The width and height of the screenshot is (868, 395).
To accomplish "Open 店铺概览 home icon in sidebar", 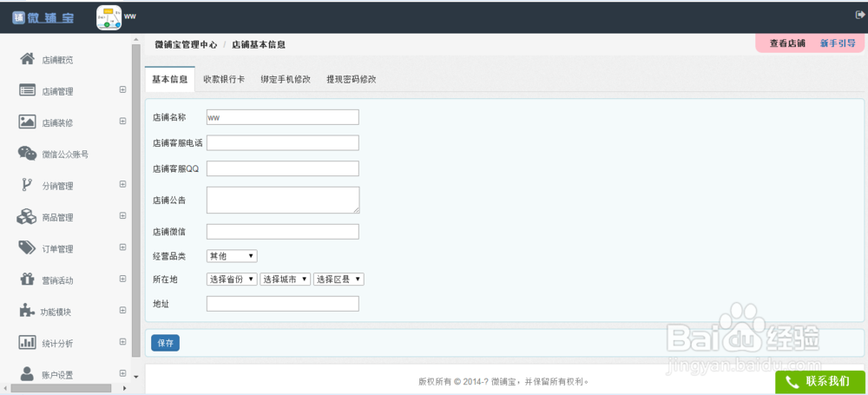I will click(x=27, y=59).
